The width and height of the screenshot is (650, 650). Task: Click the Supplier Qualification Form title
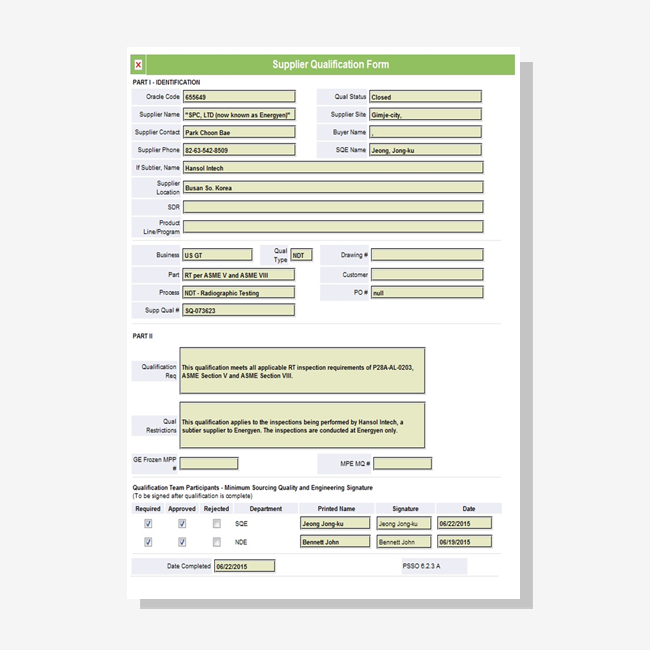(330, 65)
